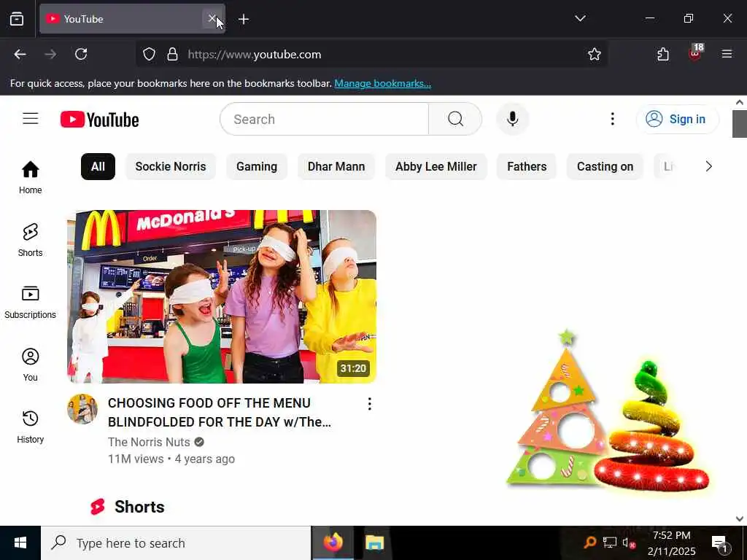Go to Home in sidebar
This screenshot has width=747, height=560.
pyautogui.click(x=31, y=178)
